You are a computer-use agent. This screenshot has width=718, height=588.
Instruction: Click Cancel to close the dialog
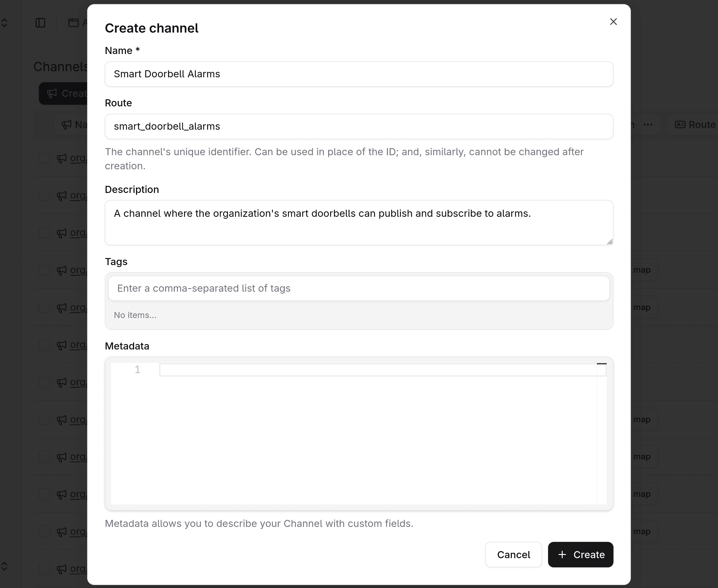pyautogui.click(x=513, y=554)
